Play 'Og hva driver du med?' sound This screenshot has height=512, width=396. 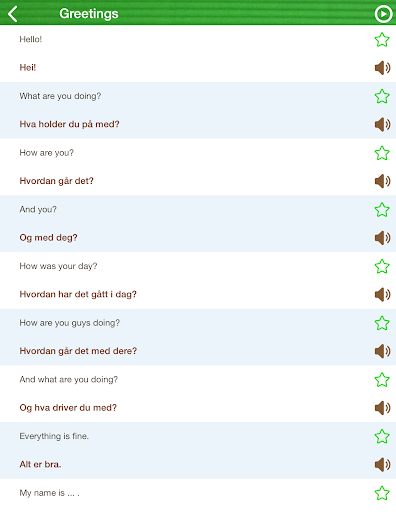[x=382, y=408]
